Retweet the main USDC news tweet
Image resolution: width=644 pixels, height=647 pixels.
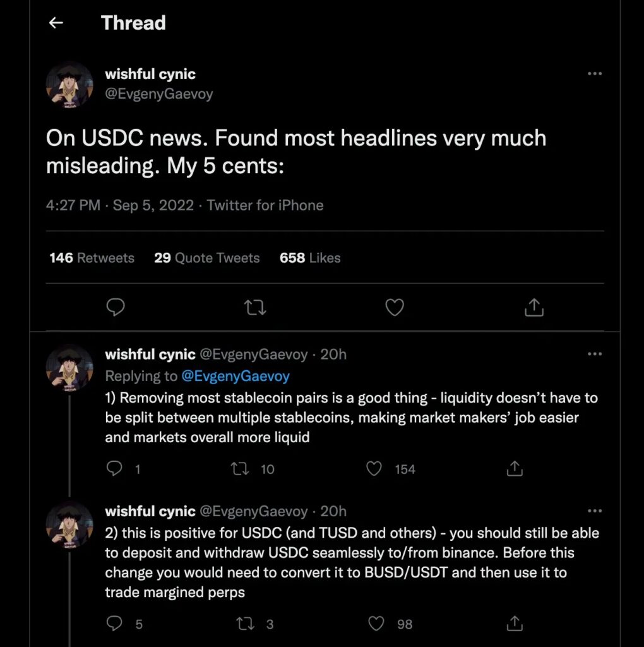255,308
